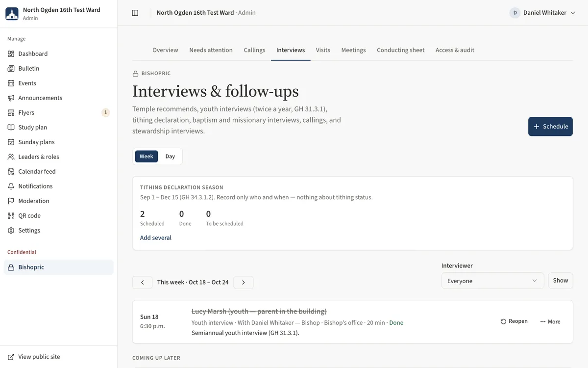The height and width of the screenshot is (368, 588).
Task: Click the Study plan book icon
Action: point(11,127)
